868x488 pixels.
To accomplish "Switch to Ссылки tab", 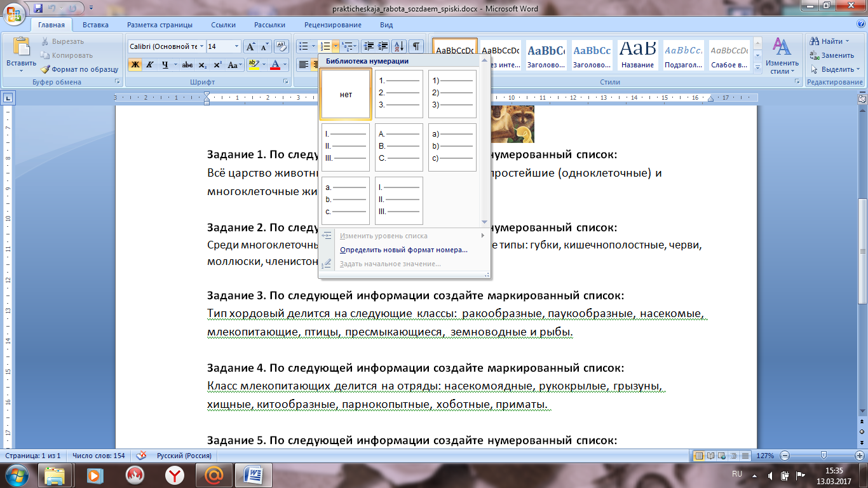I will click(x=224, y=25).
